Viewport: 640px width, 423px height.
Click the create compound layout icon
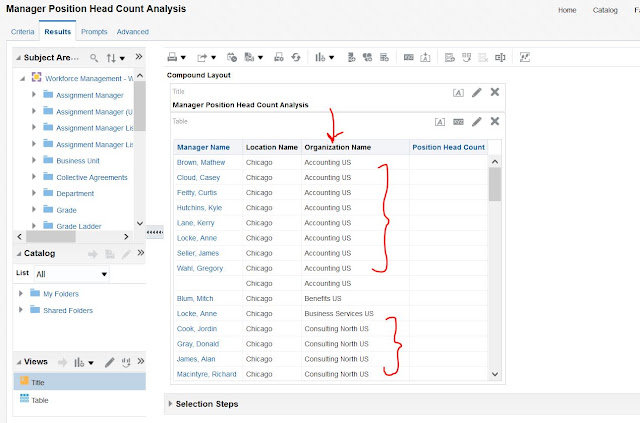[x=450, y=58]
